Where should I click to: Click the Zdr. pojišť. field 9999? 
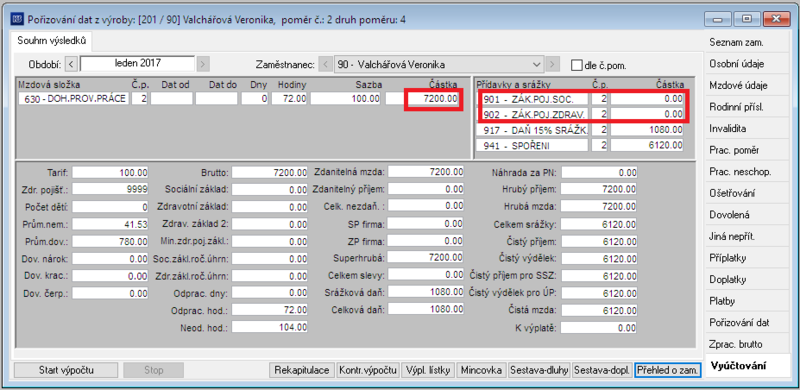[110, 190]
